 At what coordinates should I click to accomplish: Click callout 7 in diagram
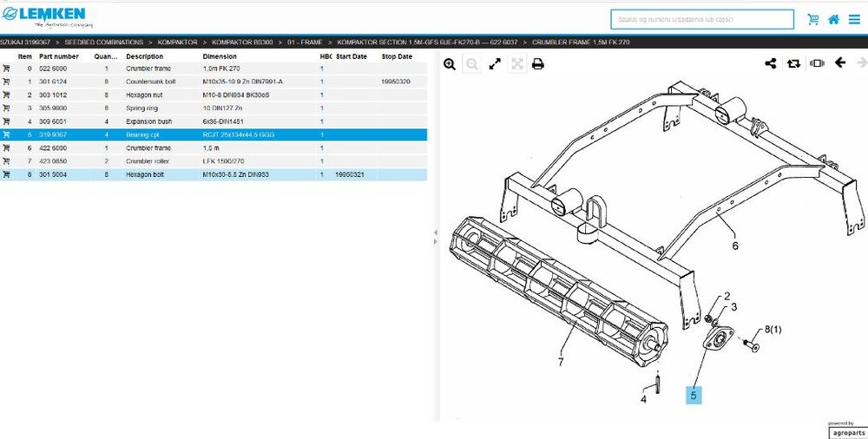click(561, 362)
